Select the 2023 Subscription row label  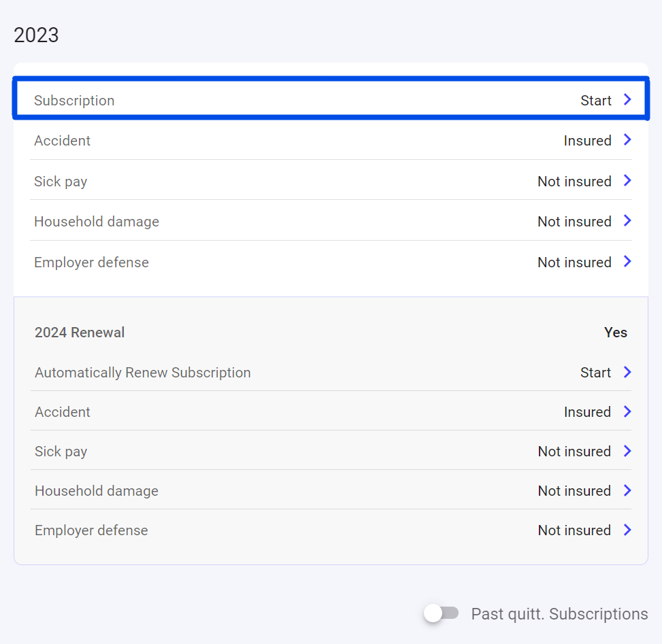click(74, 101)
